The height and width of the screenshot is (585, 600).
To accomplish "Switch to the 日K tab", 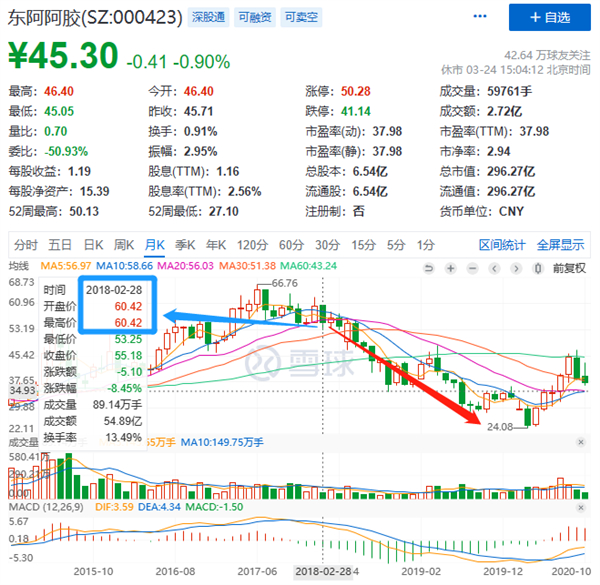I will [94, 245].
